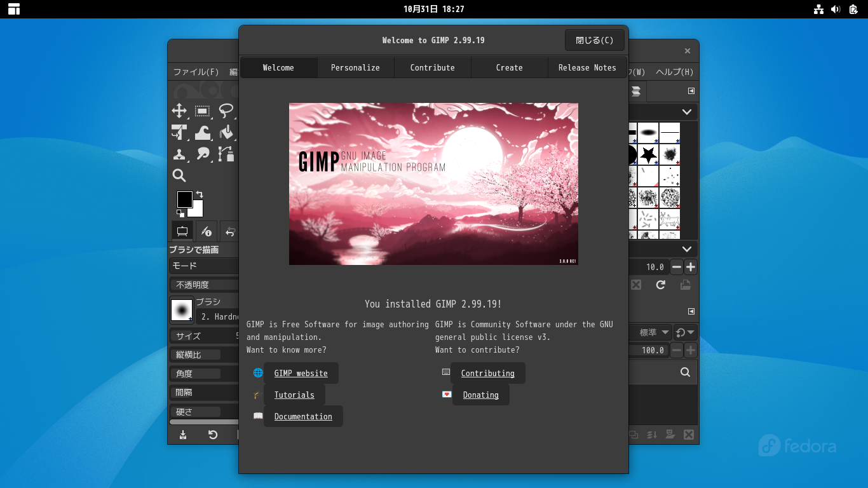The width and height of the screenshot is (868, 488).
Task: Select the star brush thumbnail
Action: tap(648, 154)
